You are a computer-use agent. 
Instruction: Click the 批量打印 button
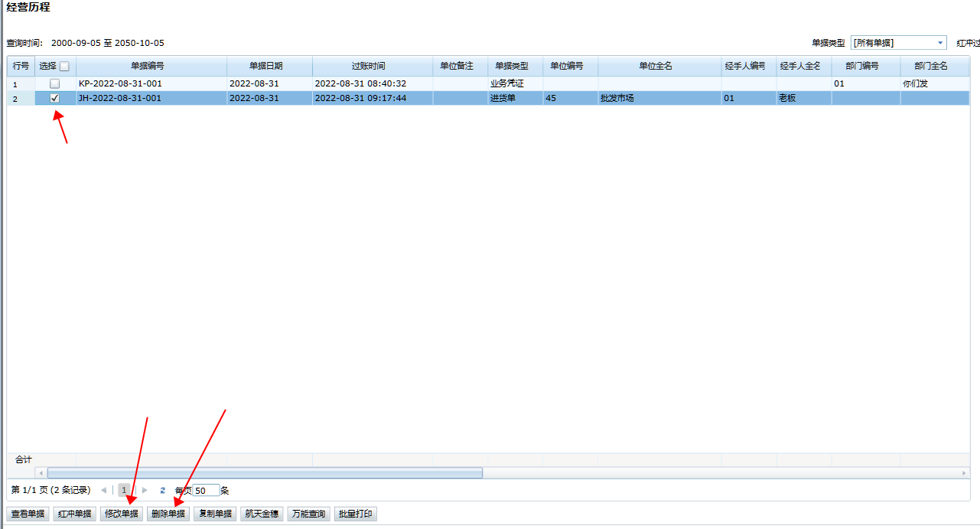click(356, 514)
